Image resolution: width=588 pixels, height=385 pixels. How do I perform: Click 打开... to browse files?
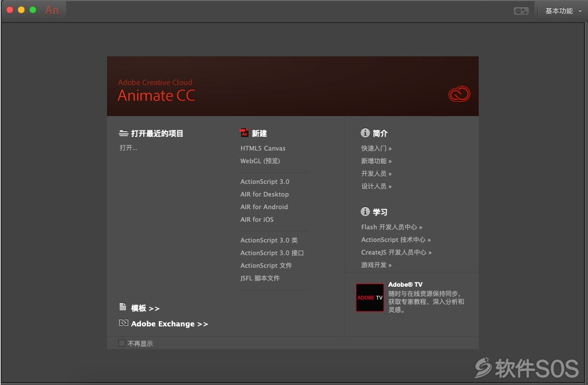click(x=128, y=148)
